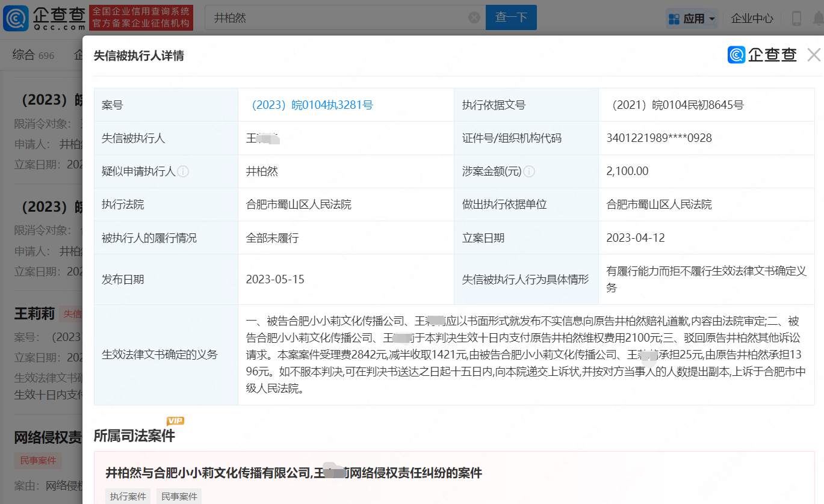Click the Qcc.com logo in header
This screenshot has width=824, height=504.
click(44, 18)
